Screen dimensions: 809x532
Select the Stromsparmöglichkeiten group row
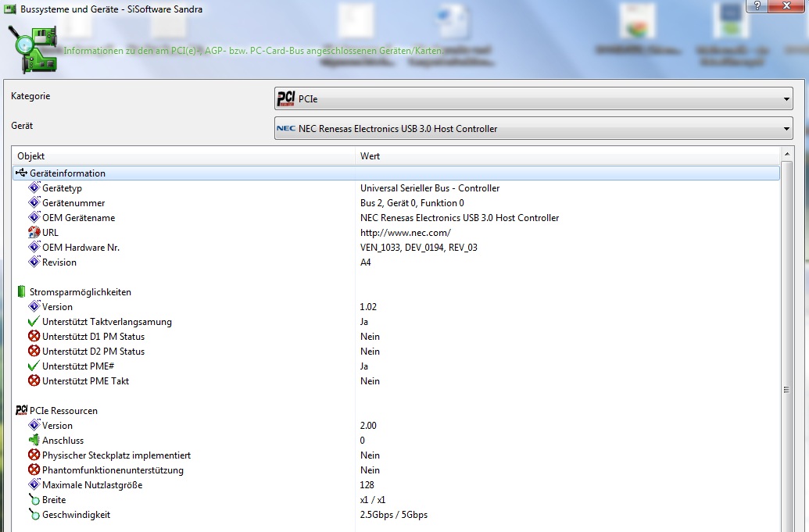[396, 291]
